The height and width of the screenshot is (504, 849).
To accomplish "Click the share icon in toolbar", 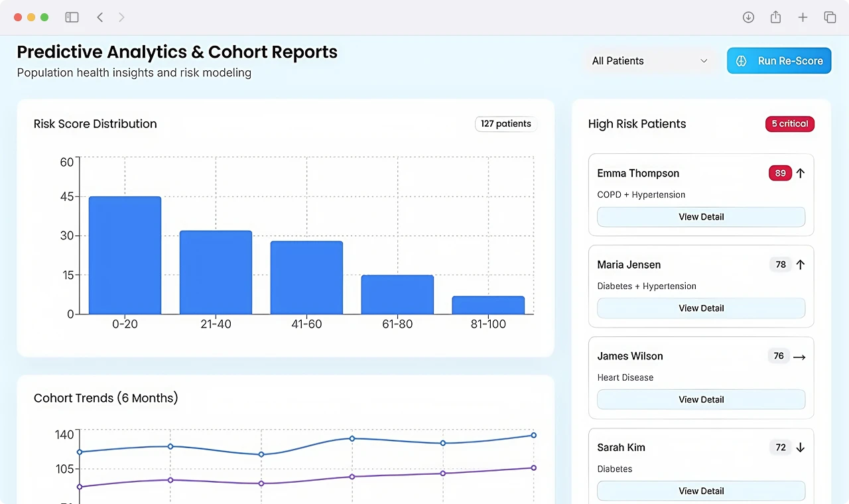I will coord(775,17).
